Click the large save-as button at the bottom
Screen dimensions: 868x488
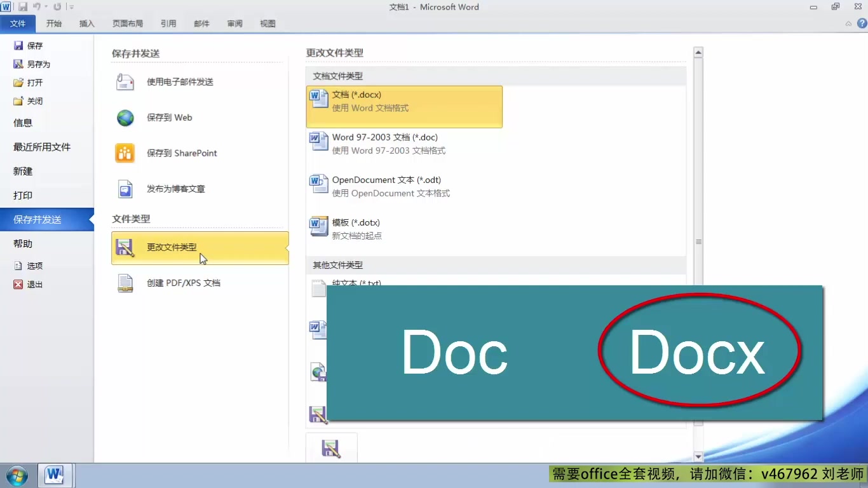pyautogui.click(x=332, y=448)
